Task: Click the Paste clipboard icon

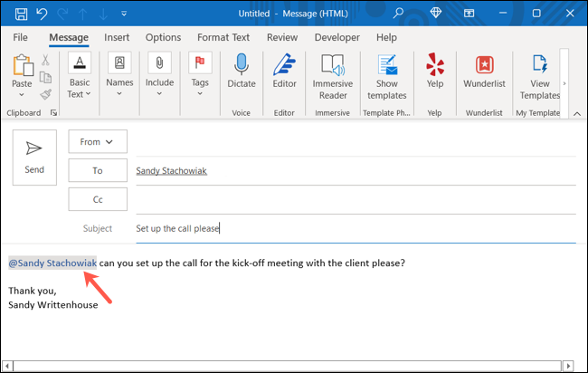Action: pyautogui.click(x=23, y=65)
